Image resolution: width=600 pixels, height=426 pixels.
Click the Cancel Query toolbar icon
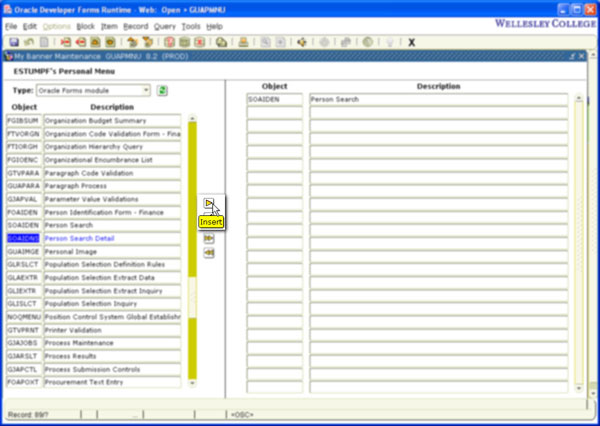(199, 42)
